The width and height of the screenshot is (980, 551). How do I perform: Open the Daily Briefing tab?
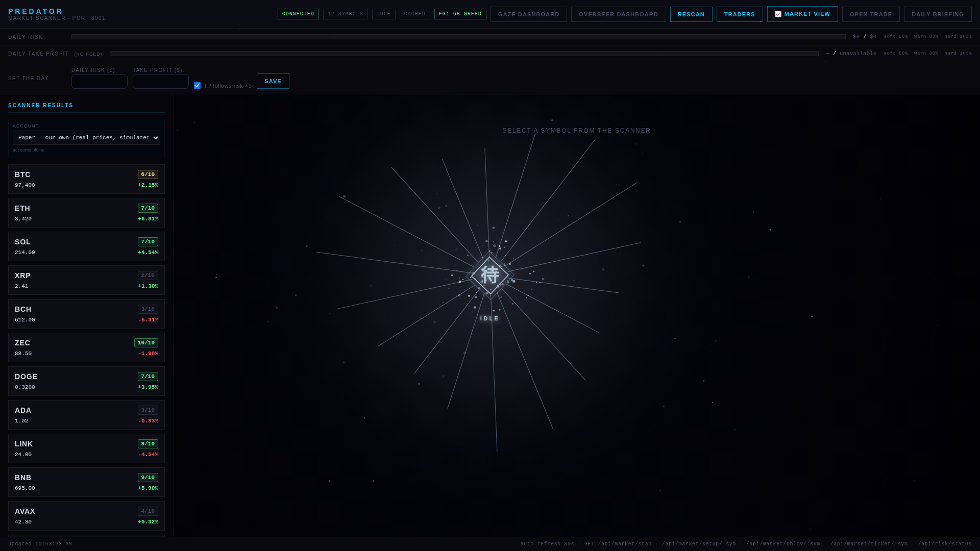pyautogui.click(x=938, y=14)
